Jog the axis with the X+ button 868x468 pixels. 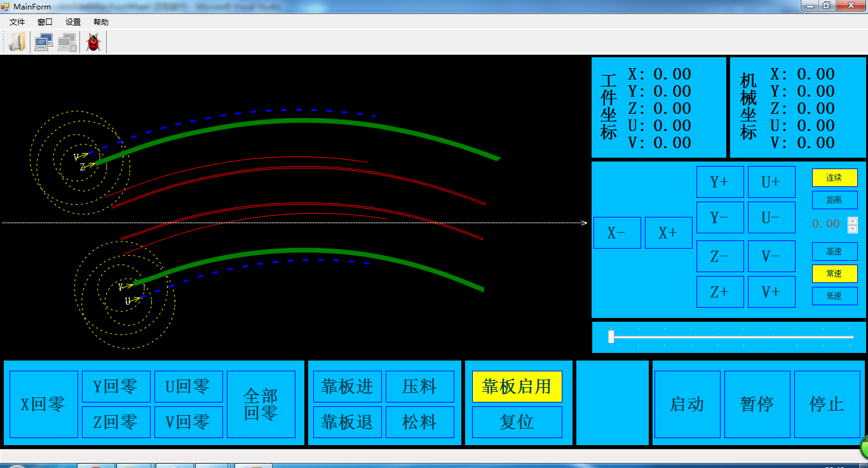coord(668,233)
